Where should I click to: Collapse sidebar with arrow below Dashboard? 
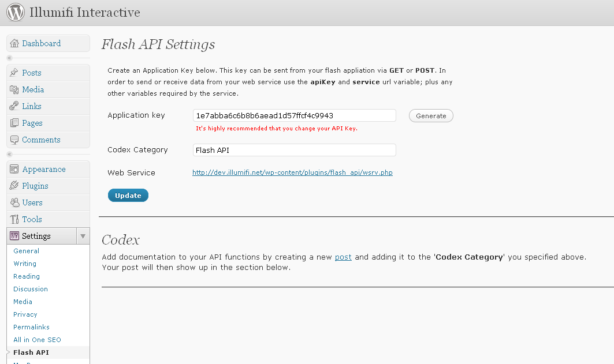pos(10,58)
